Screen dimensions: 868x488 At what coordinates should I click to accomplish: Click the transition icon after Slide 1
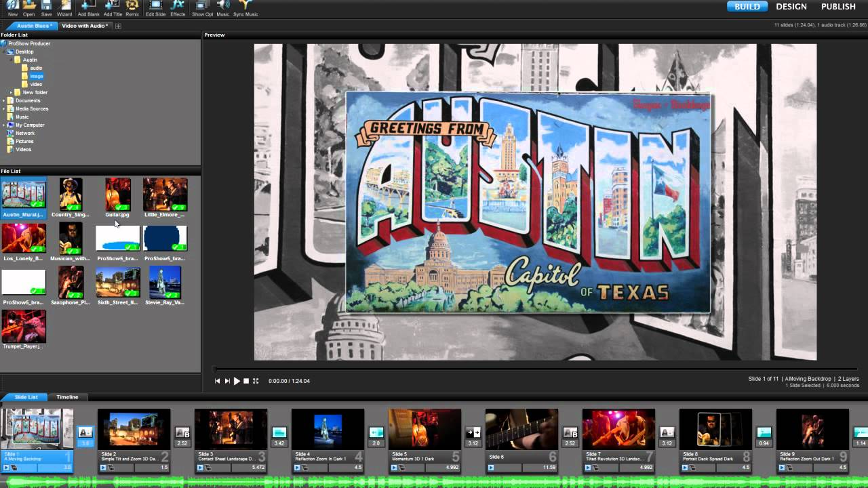tap(85, 432)
